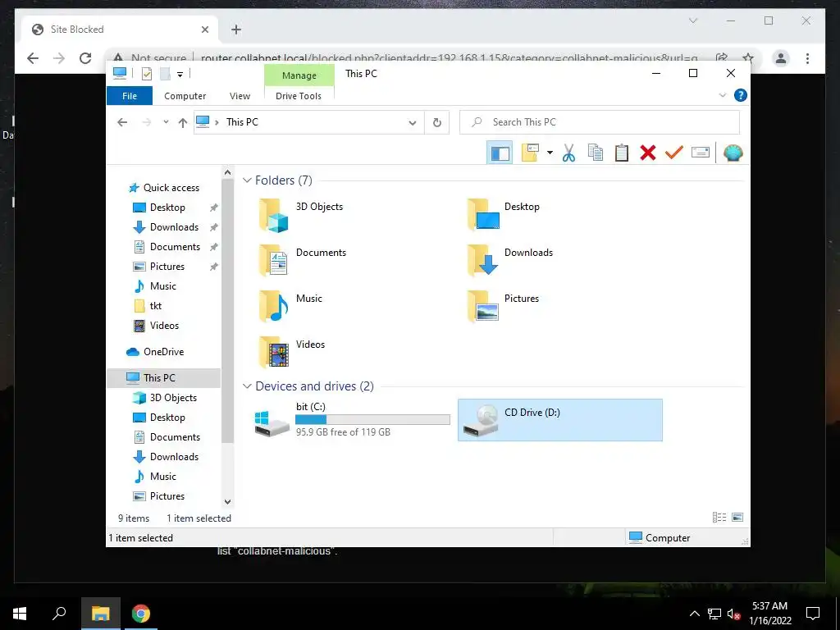Viewport: 840px width, 630px height.
Task: Collapse the Folders (7) group
Action: tap(247, 180)
